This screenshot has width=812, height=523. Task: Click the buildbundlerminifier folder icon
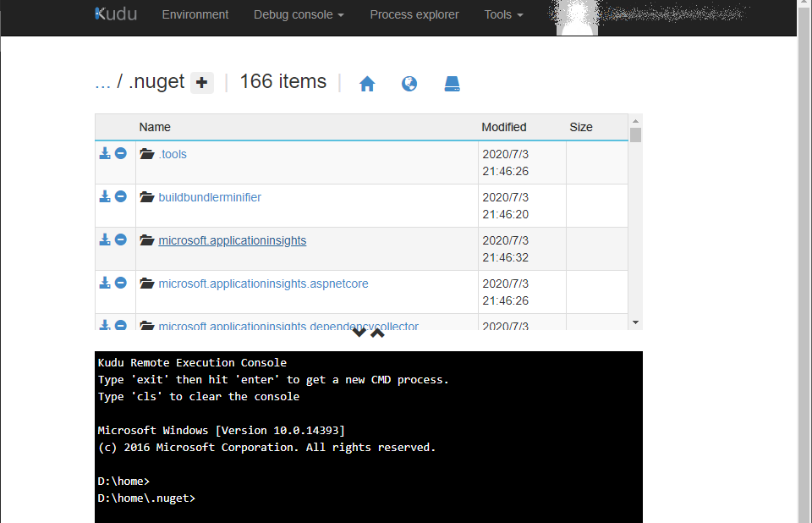click(x=147, y=197)
